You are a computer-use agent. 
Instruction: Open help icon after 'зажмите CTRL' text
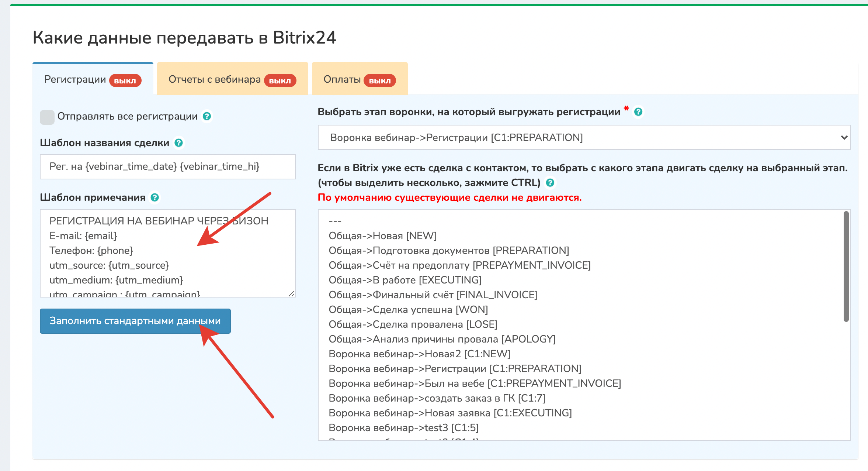(550, 183)
